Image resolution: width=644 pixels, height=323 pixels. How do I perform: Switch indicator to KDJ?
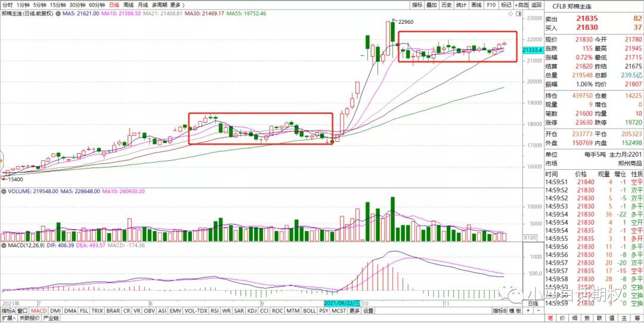tap(252, 310)
